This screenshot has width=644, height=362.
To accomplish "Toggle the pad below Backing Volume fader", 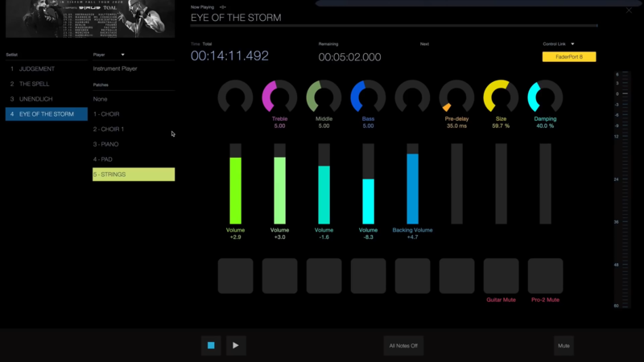I will pyautogui.click(x=412, y=276).
